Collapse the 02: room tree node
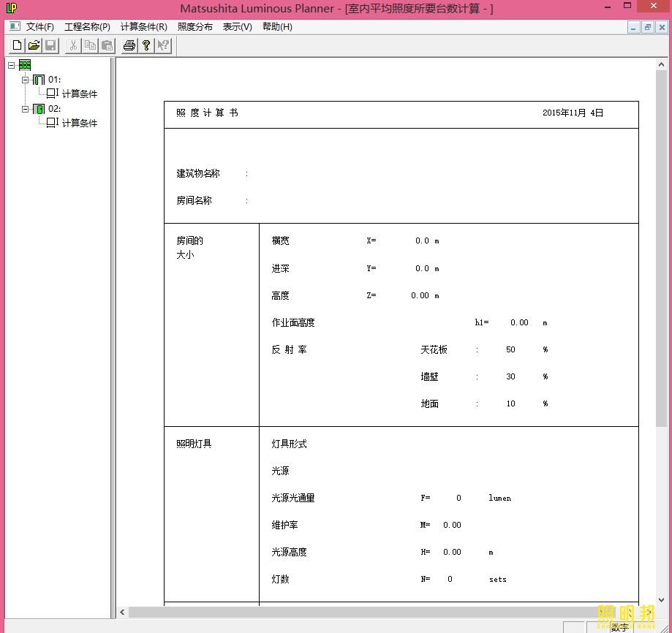 click(25, 109)
